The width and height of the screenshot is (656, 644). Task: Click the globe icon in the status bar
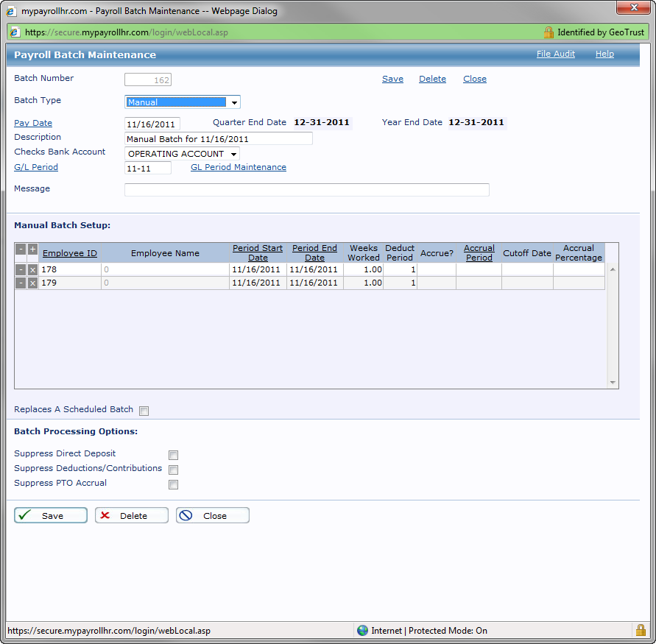click(x=362, y=630)
